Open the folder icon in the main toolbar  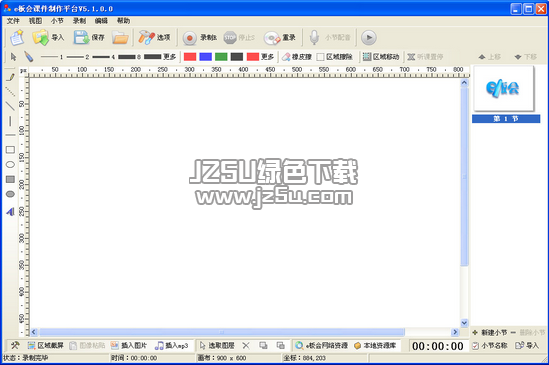(x=120, y=37)
